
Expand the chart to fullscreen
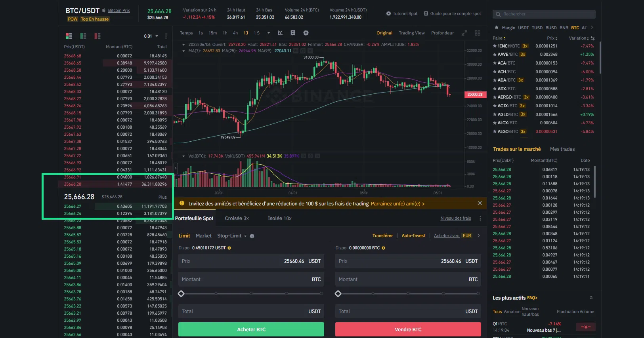464,33
